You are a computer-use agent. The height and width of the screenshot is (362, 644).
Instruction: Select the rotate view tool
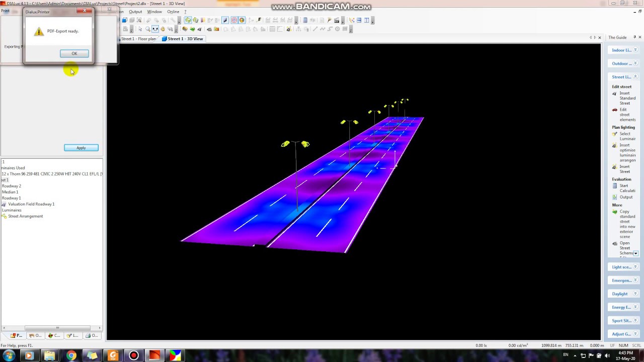155,29
